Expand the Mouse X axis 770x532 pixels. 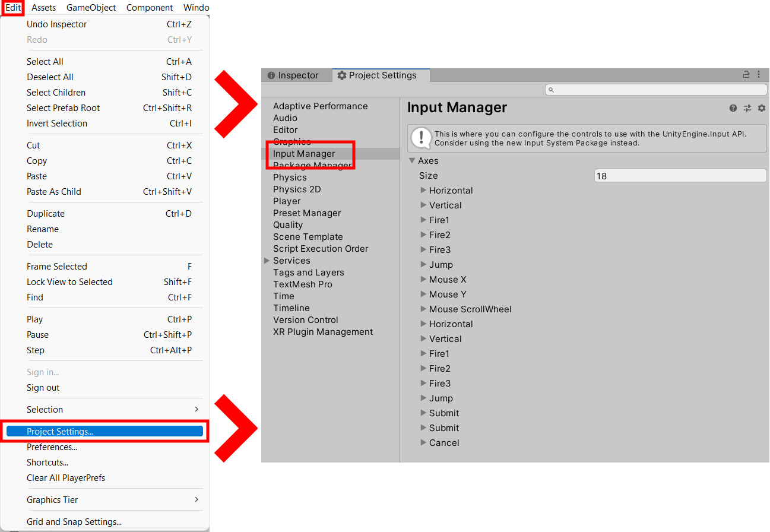coord(424,279)
